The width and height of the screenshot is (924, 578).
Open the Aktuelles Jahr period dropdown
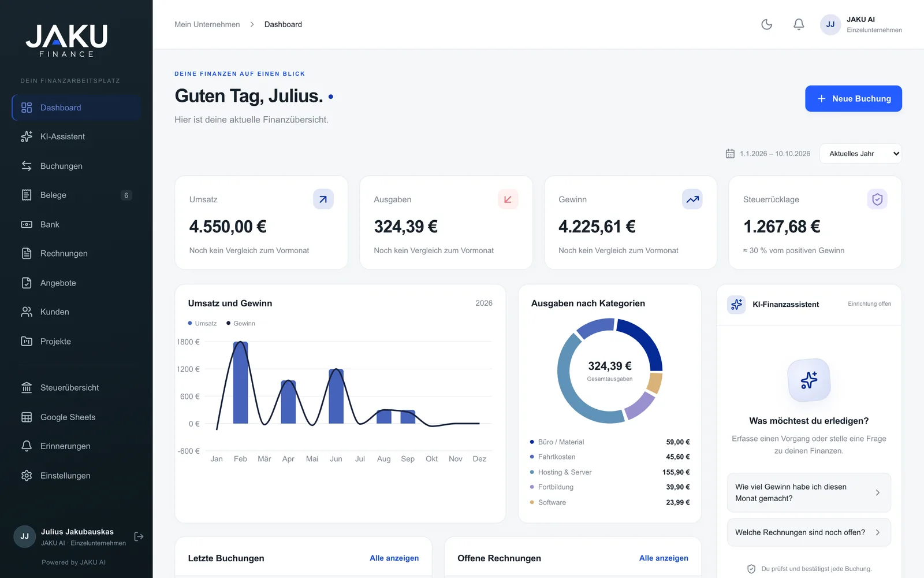click(860, 154)
